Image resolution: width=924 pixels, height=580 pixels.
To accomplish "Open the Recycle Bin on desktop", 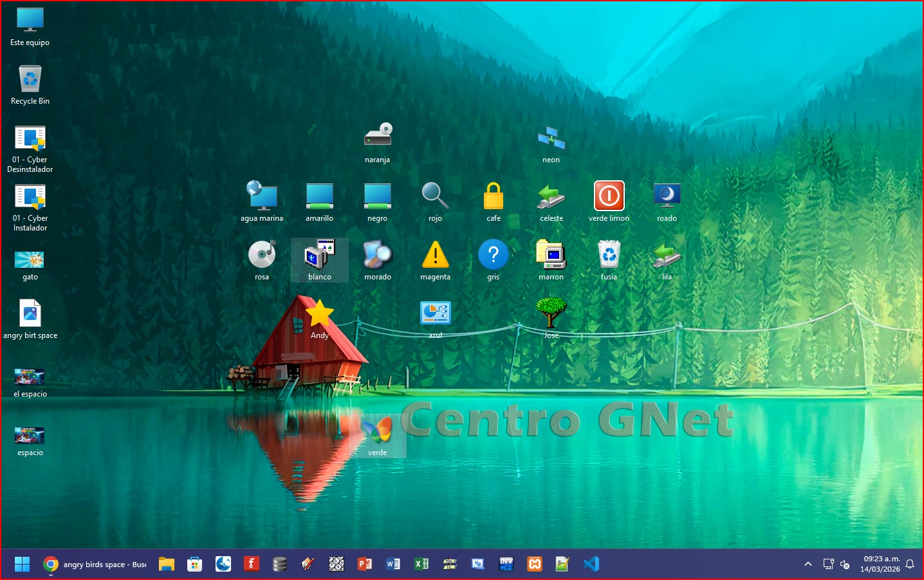I will (x=30, y=79).
